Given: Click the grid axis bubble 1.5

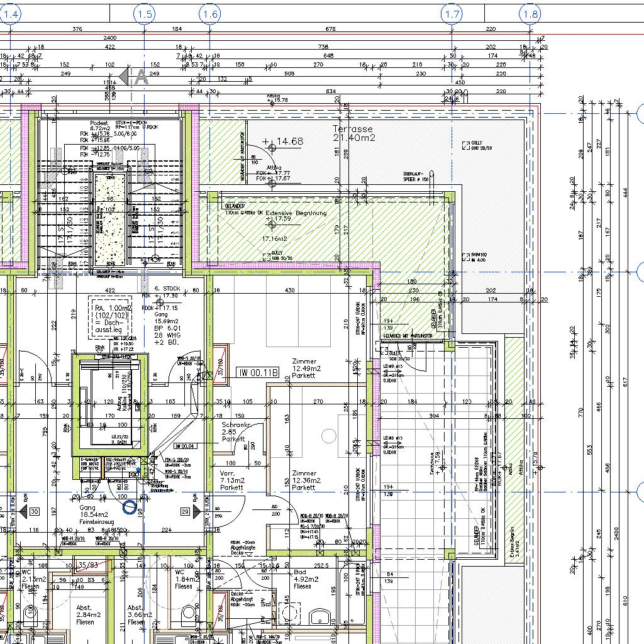Looking at the screenshot, I should 144,13.
